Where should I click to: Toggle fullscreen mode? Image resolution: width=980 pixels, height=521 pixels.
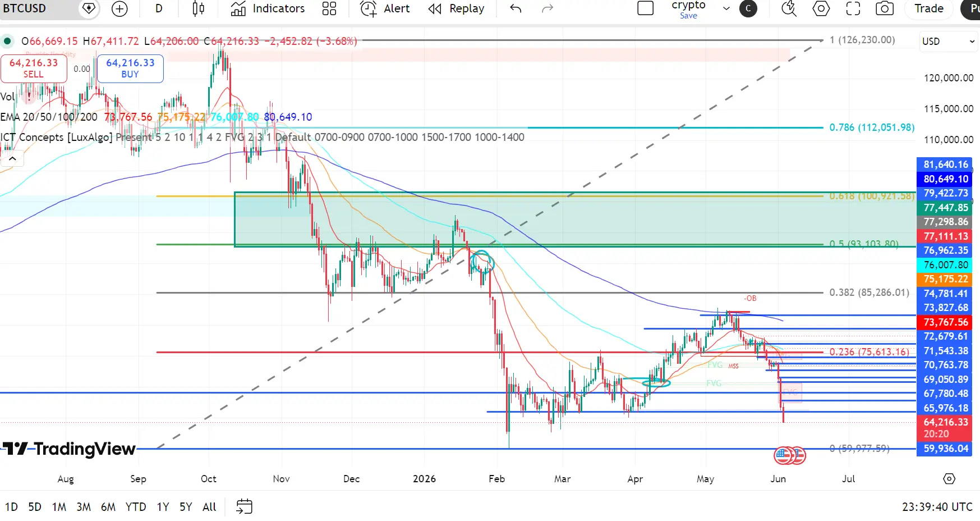(853, 8)
